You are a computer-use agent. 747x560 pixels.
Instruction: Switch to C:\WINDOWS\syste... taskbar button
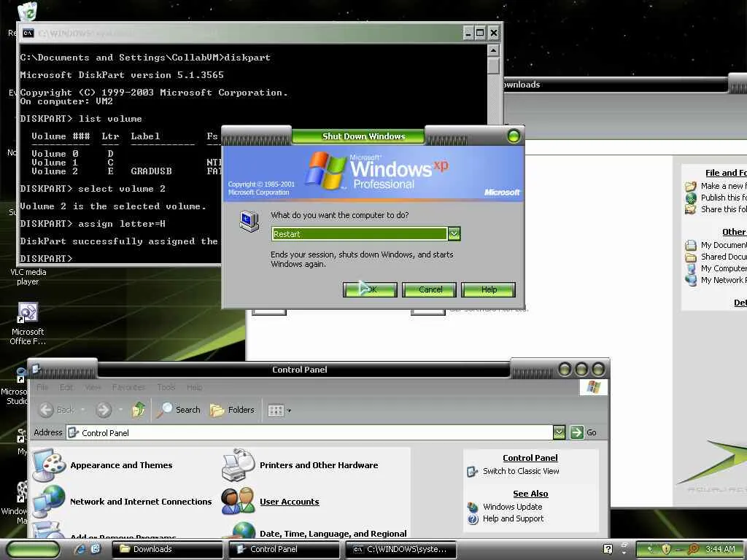[x=401, y=549]
